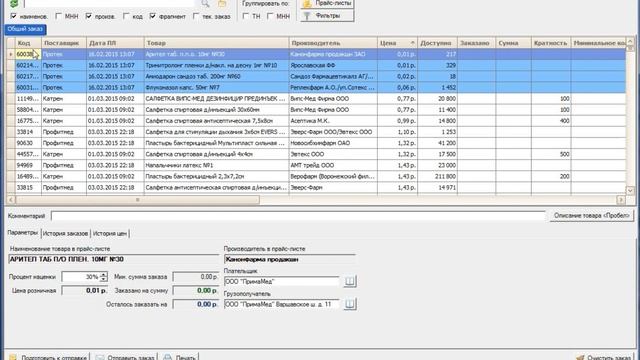Click available quantity cell 211 800
The height and width of the screenshot is (360, 640).
click(x=437, y=176)
